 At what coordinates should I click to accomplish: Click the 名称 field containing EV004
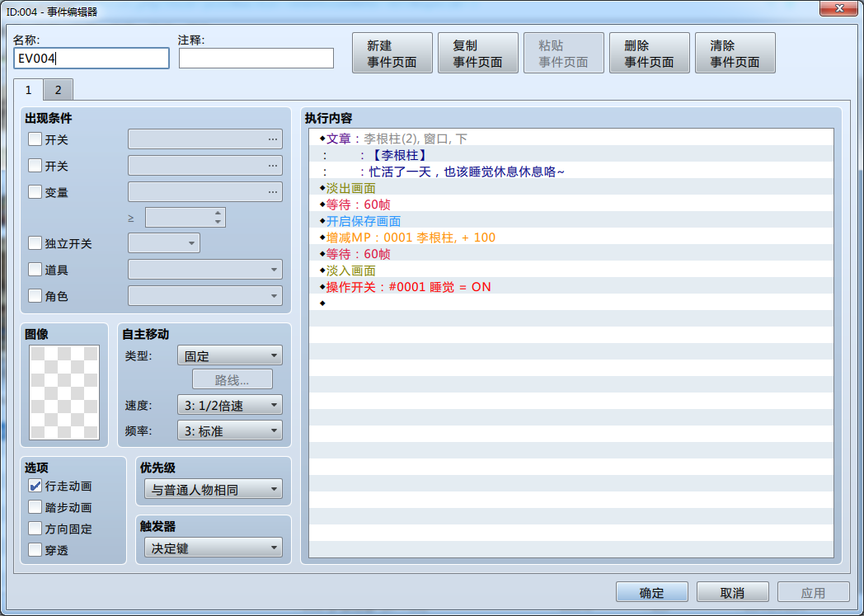91,58
